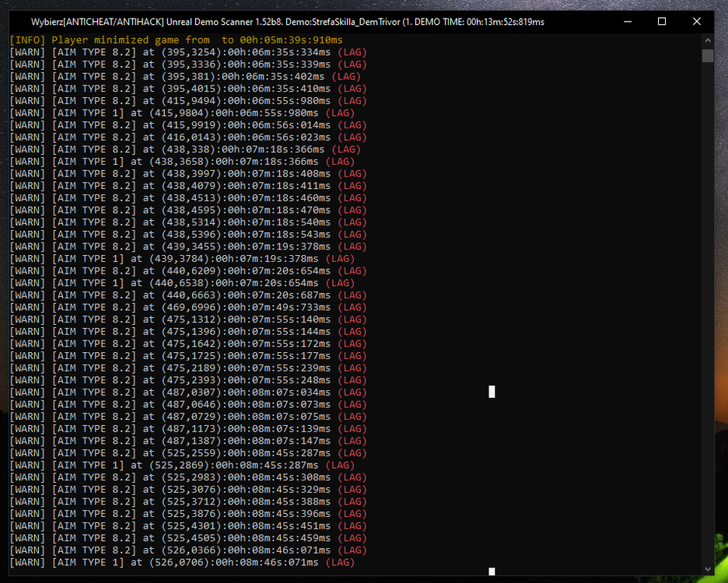Maximize the Unreal Demo Scanner console window

[662, 21]
